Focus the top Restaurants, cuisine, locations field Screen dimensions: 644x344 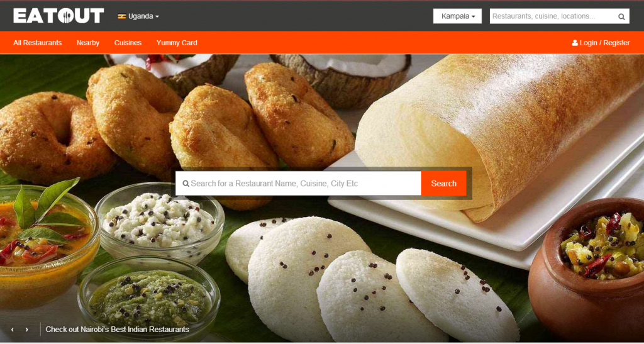553,16
